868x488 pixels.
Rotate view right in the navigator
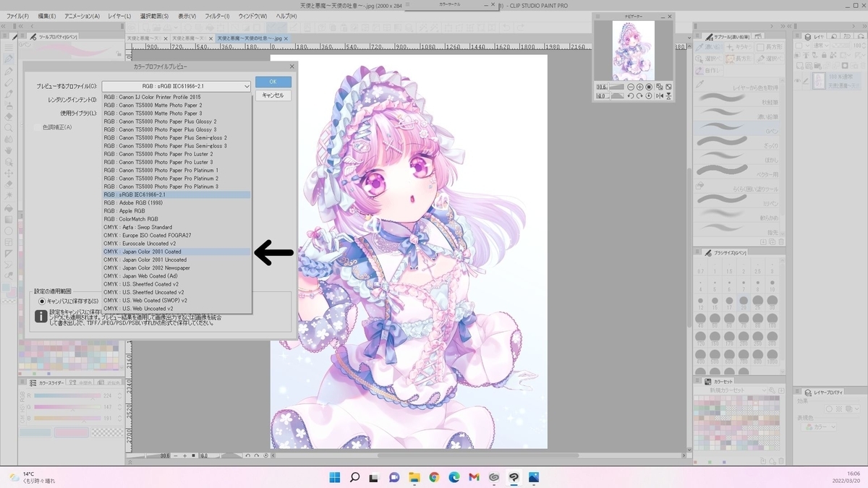(x=640, y=95)
